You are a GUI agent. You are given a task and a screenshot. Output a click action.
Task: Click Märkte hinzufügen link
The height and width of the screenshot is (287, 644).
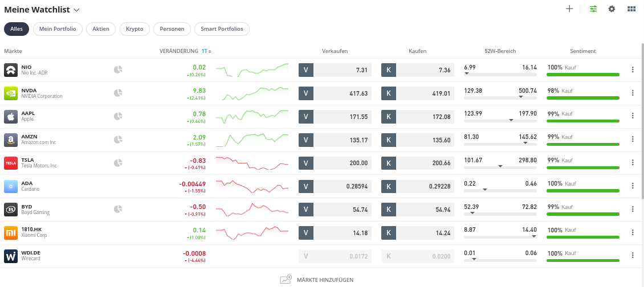click(x=317, y=280)
